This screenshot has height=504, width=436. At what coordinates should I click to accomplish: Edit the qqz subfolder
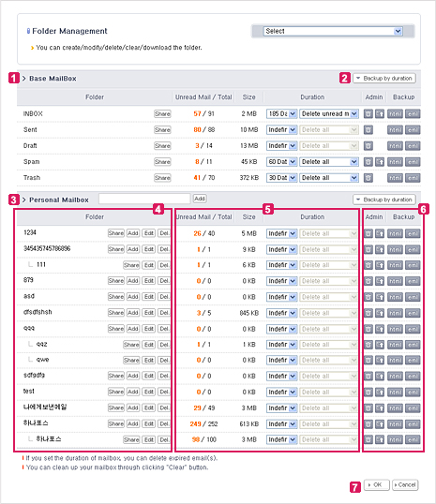tap(149, 345)
